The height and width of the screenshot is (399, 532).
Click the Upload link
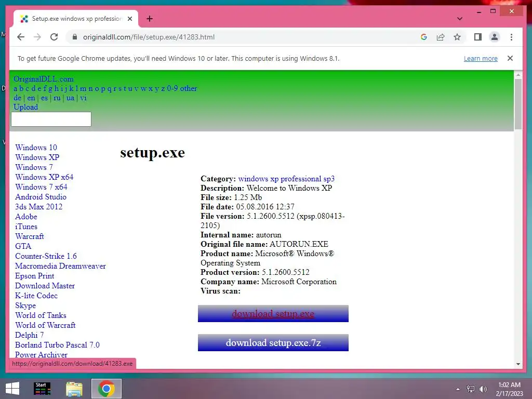pos(26,107)
